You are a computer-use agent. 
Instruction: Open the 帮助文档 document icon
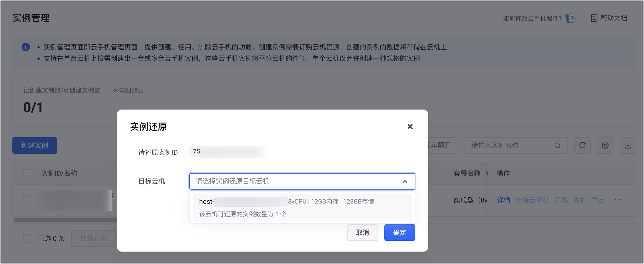point(594,18)
